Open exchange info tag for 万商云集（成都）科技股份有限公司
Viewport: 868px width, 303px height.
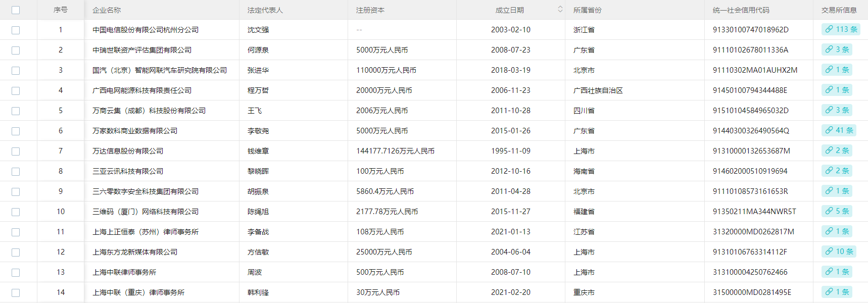coord(837,110)
